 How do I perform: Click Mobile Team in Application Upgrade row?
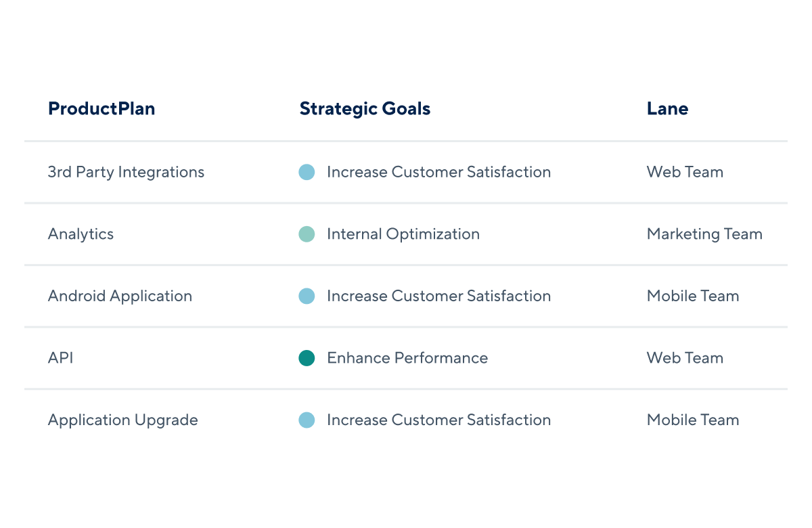(693, 420)
